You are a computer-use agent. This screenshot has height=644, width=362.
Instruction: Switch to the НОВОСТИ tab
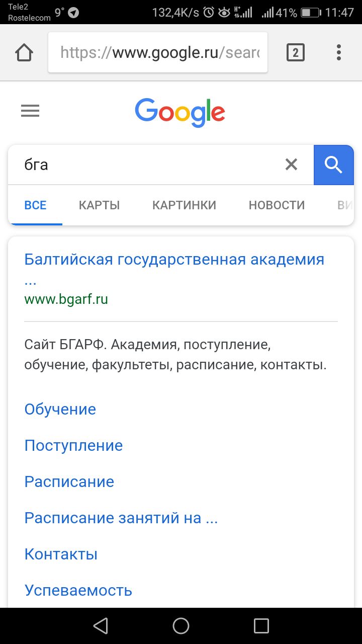(x=277, y=205)
